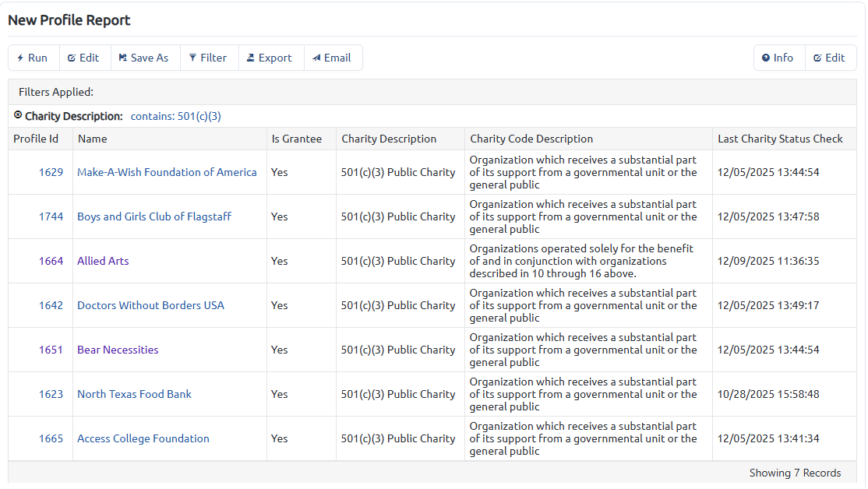The width and height of the screenshot is (868, 489).
Task: Open profile id 1651 link
Action: tap(51, 350)
